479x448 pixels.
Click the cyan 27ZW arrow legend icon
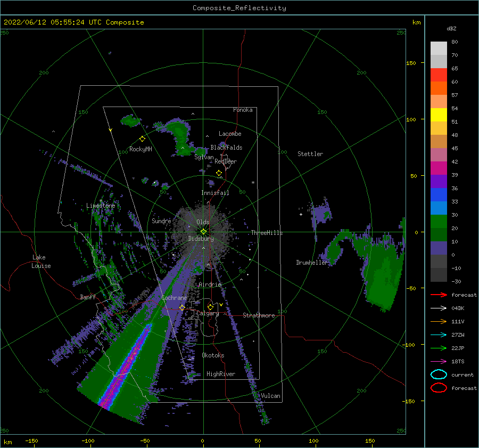[439, 335]
